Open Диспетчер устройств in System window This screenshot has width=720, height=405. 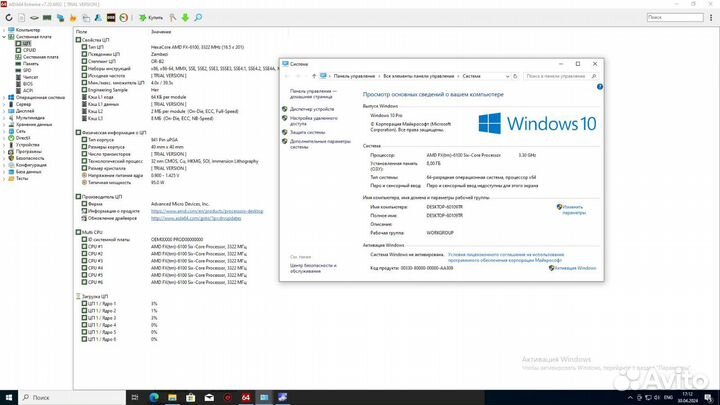tap(312, 109)
